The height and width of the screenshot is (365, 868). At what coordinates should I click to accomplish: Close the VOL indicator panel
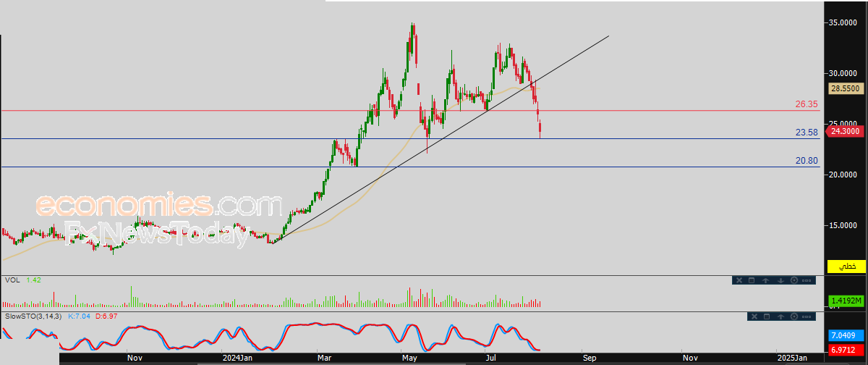click(739, 280)
